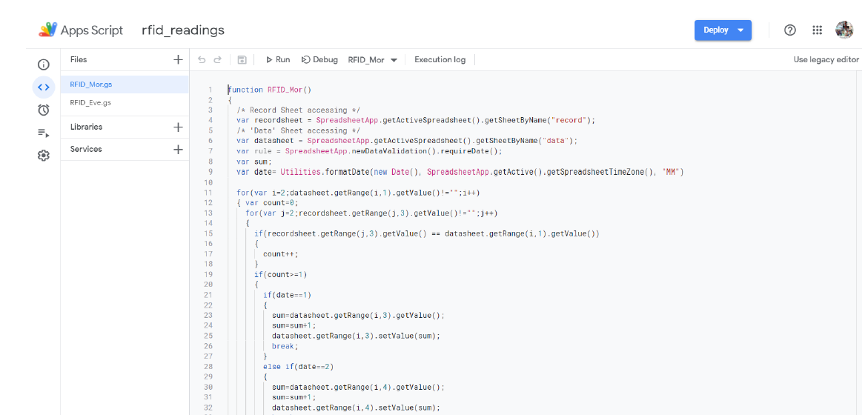This screenshot has height=415, width=868.
Task: Add a new file with plus icon
Action: pos(178,60)
